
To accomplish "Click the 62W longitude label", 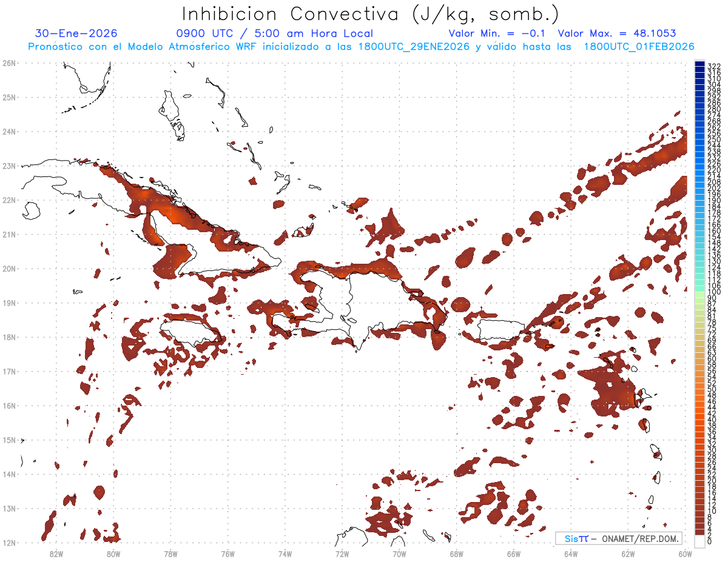I will click(628, 554).
